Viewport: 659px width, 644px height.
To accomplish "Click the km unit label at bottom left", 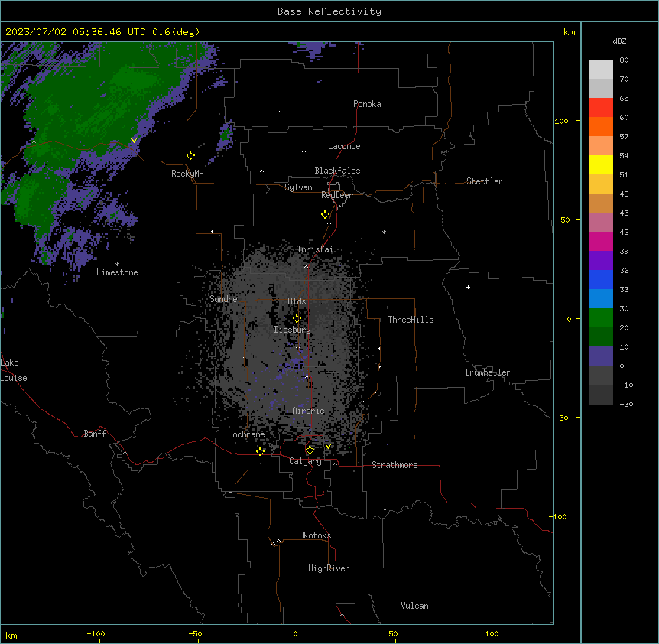I will pos(11,636).
